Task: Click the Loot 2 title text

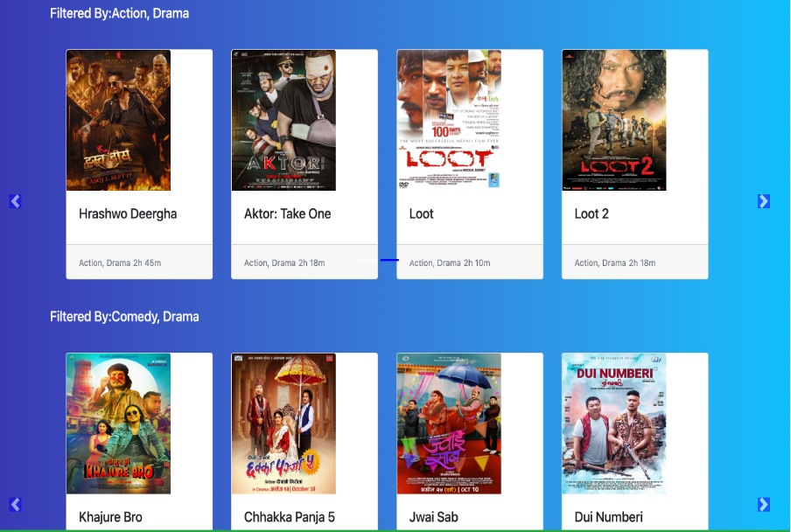Action: click(x=591, y=213)
